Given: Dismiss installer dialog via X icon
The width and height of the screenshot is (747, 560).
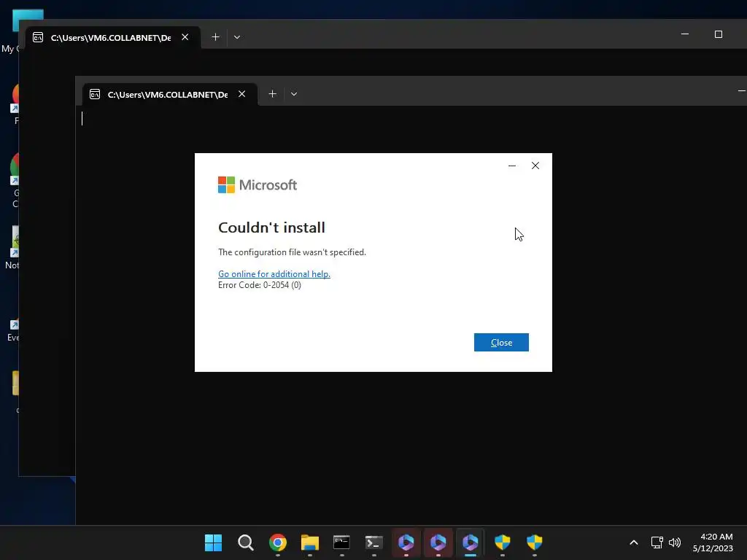Looking at the screenshot, I should [535, 166].
